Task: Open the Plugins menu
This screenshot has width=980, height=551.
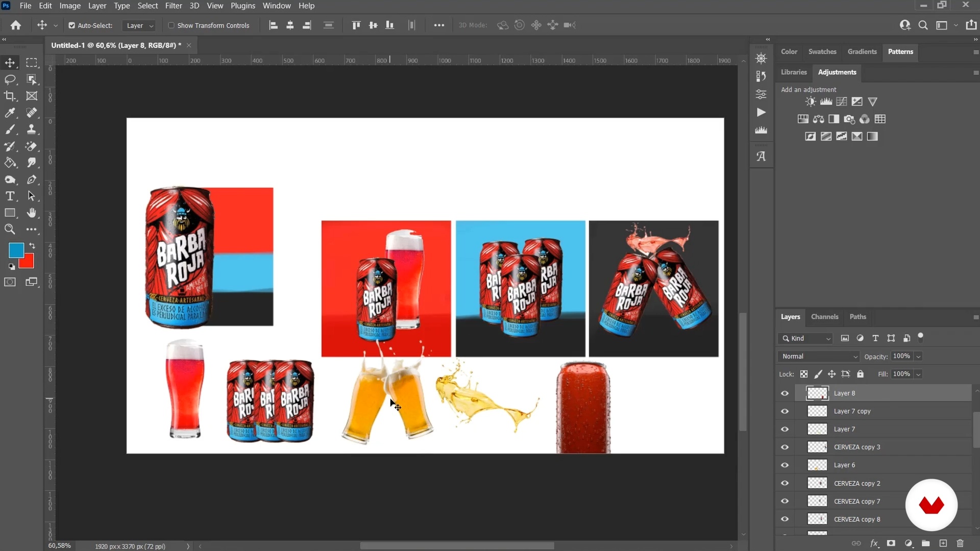Action: [243, 6]
